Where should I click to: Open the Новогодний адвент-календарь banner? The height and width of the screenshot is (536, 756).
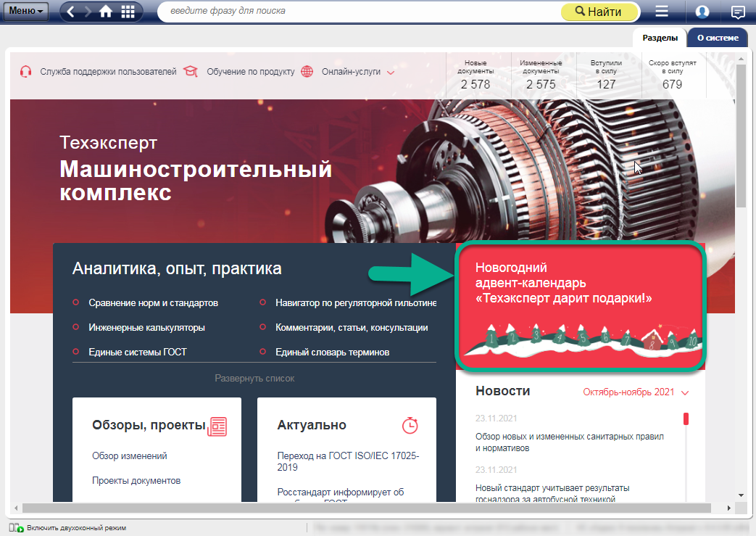(580, 306)
